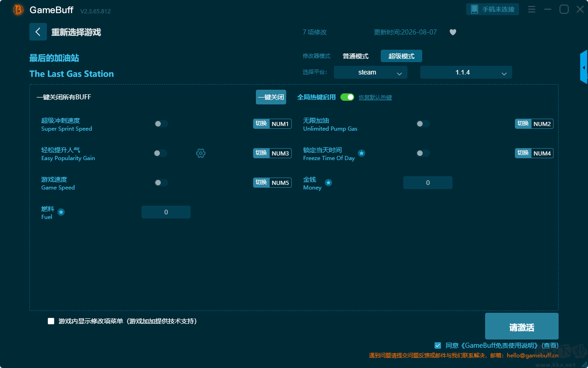Click the GameBuff logo icon
This screenshot has width=588, height=368.
point(18,10)
